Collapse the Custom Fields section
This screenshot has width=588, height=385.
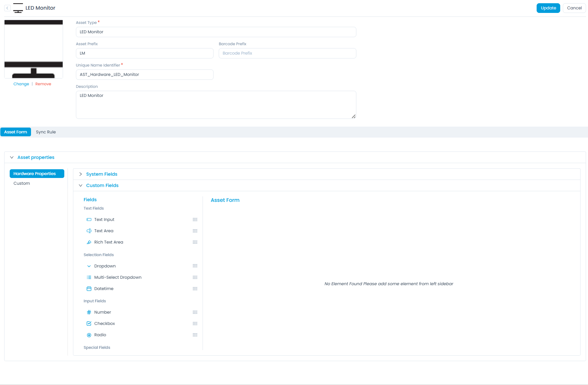80,185
